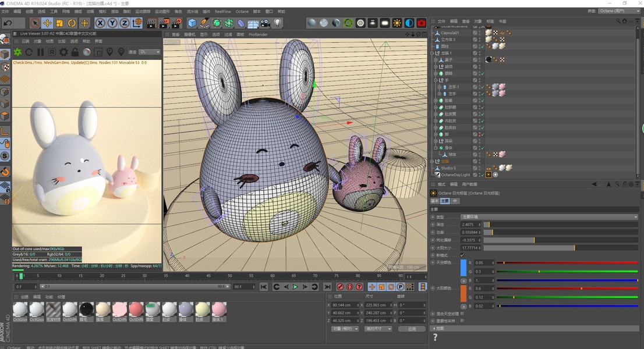The image size is (644, 349).
Task: Add a Camera object from toolbar
Action: click(x=265, y=23)
